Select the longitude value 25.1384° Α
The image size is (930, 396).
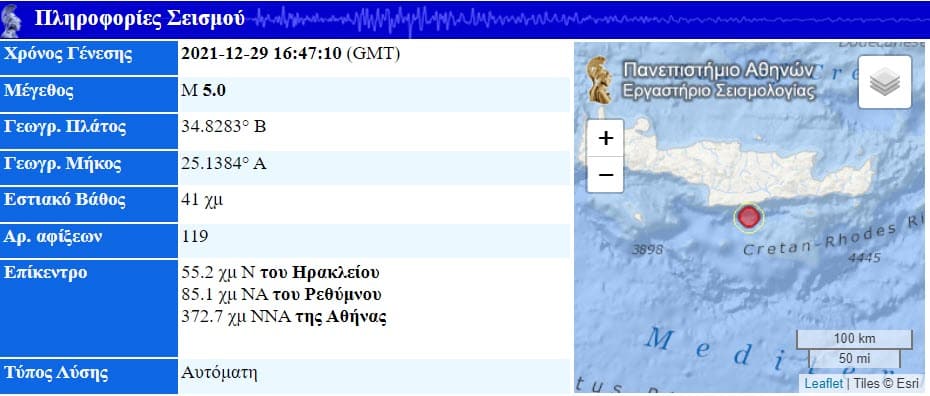point(224,164)
